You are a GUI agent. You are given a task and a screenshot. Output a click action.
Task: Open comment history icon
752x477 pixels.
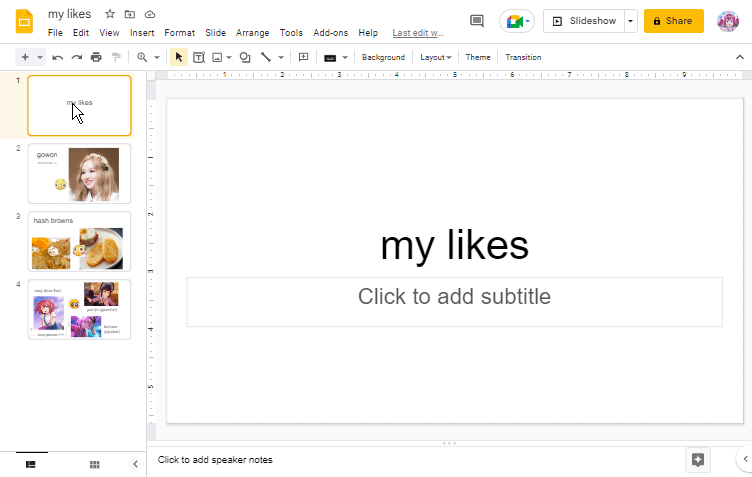tap(477, 21)
